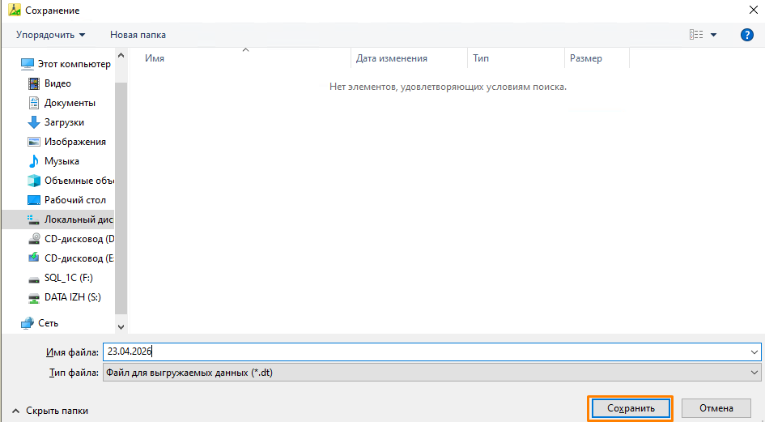Change view using the view layout icon

[x=696, y=35]
